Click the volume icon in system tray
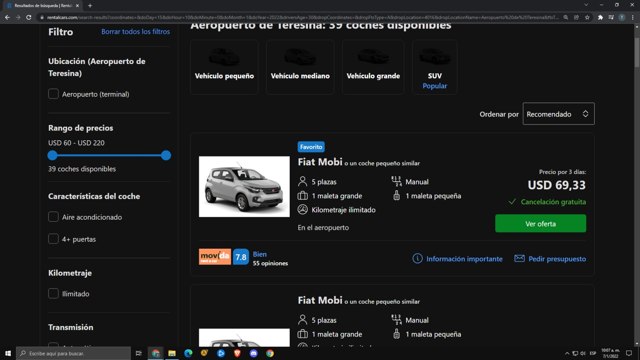The height and width of the screenshot is (360, 640). (x=583, y=353)
